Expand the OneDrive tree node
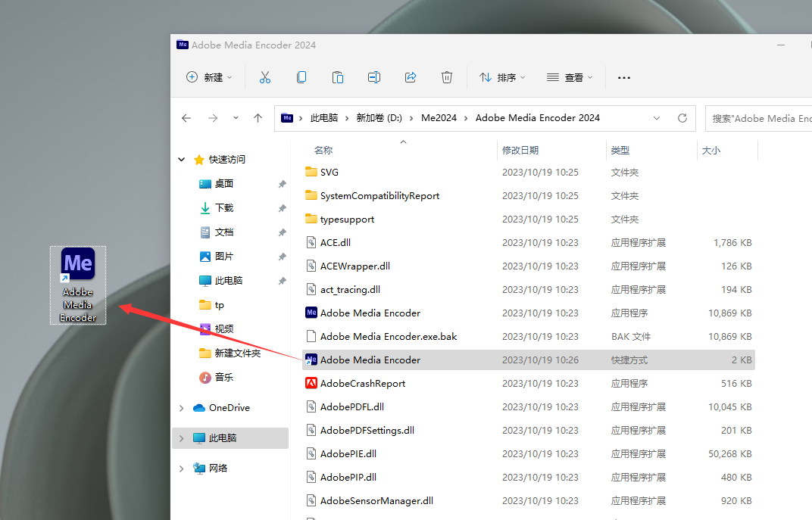812x520 pixels. click(181, 408)
